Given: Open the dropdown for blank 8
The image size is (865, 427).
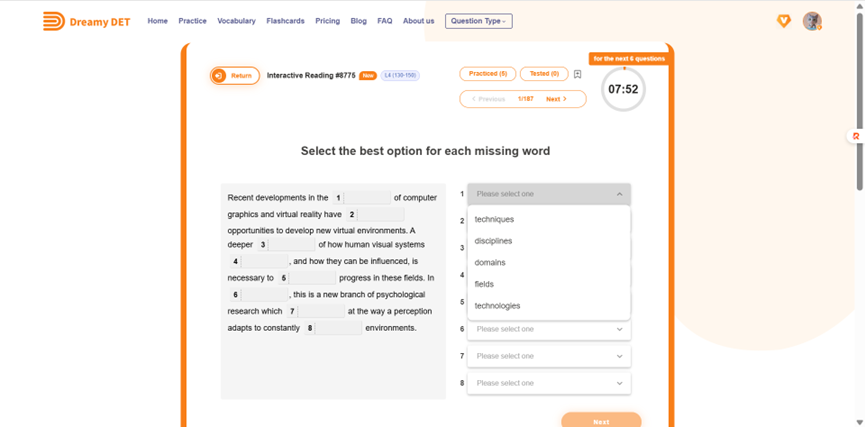Looking at the screenshot, I should tap(549, 383).
